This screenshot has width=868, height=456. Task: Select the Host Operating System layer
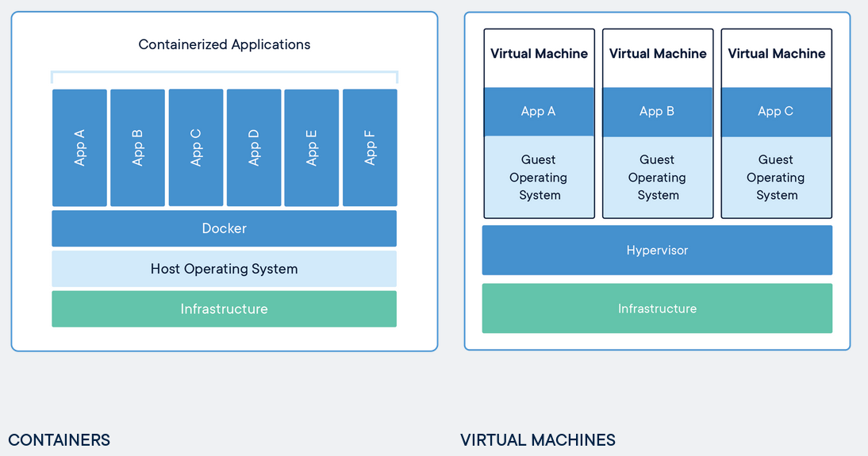(x=224, y=269)
